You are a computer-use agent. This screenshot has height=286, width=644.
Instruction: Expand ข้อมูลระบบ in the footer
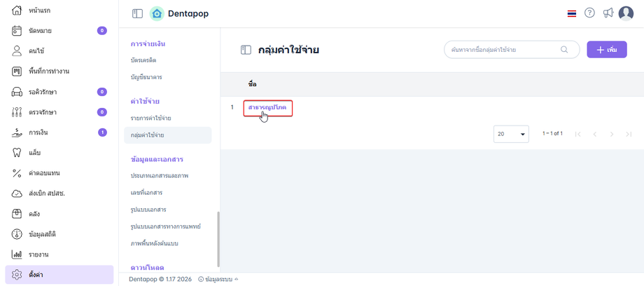218,279
